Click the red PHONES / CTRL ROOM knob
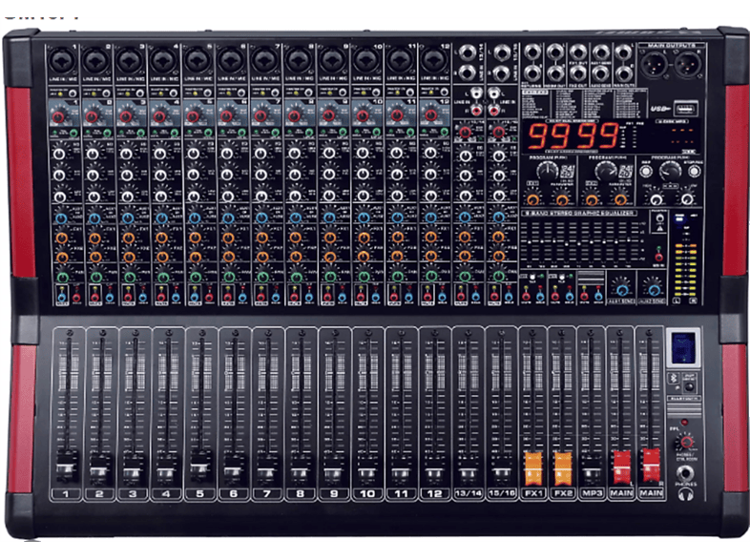The image size is (750, 560). [x=687, y=441]
